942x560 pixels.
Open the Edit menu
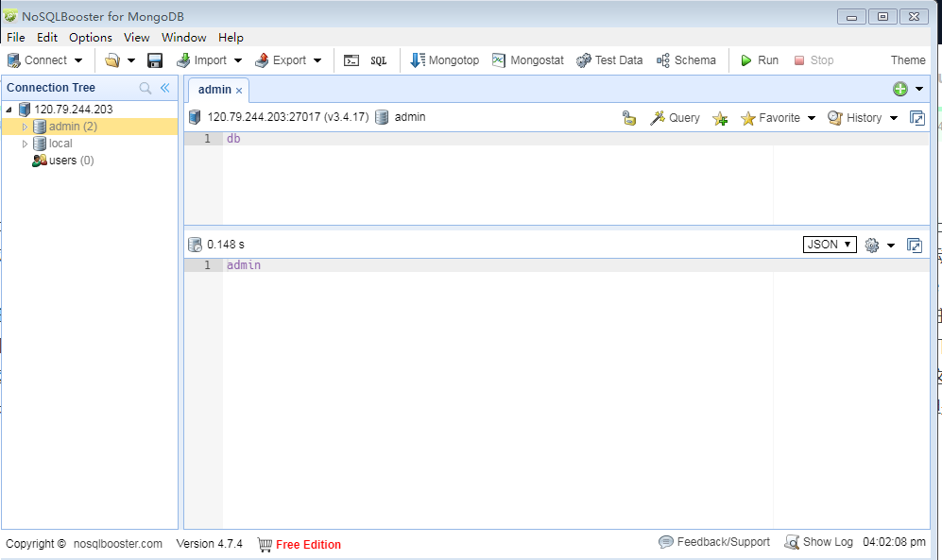coord(47,37)
